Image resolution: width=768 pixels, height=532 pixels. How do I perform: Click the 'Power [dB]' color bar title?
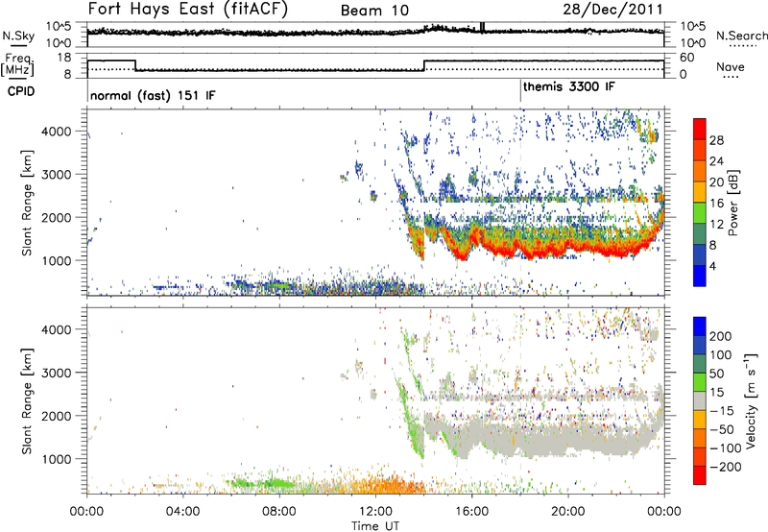tap(733, 203)
